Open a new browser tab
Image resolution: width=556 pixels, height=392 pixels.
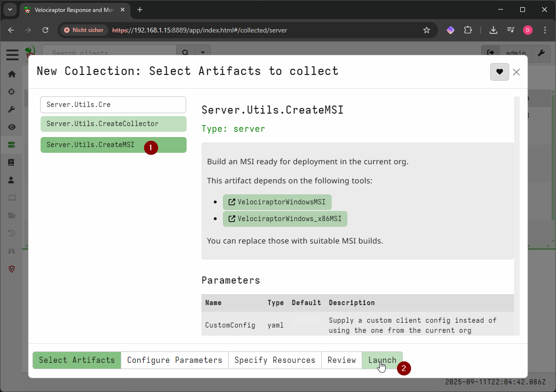(140, 10)
